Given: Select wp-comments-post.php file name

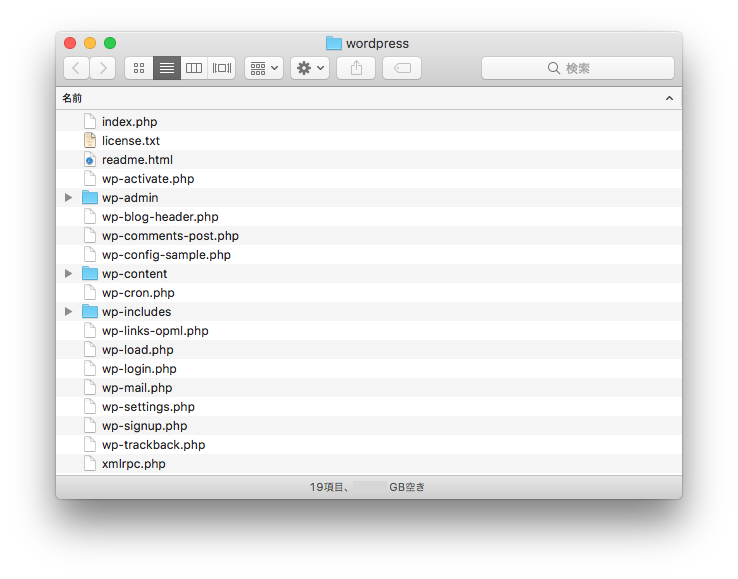Looking at the screenshot, I should 170,236.
